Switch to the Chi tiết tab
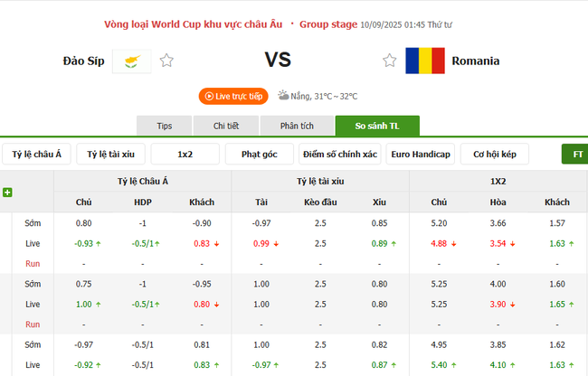This screenshot has width=588, height=376. click(x=226, y=126)
